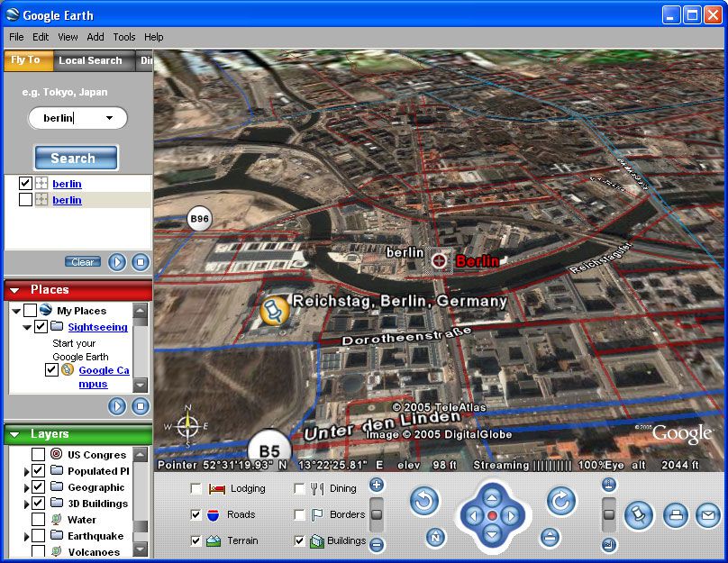Image resolution: width=728 pixels, height=563 pixels.
Task: Open the Tools menu
Action: click(123, 37)
